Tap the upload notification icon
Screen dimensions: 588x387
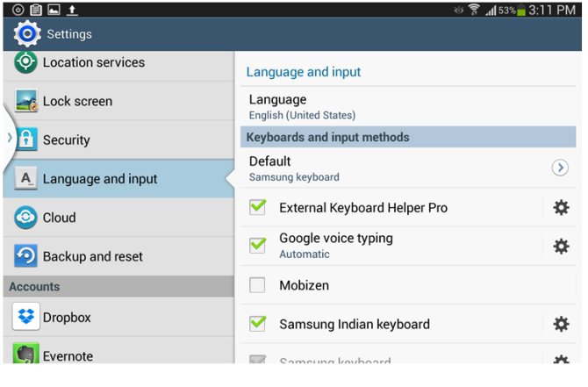tap(72, 10)
